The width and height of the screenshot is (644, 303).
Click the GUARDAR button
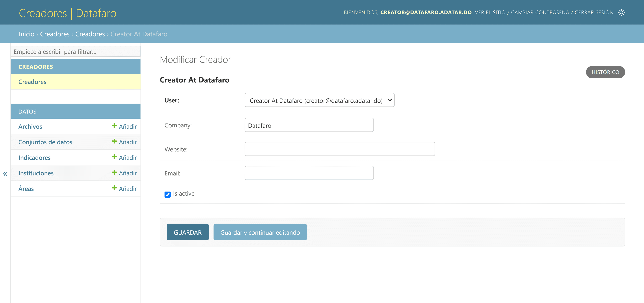click(188, 232)
